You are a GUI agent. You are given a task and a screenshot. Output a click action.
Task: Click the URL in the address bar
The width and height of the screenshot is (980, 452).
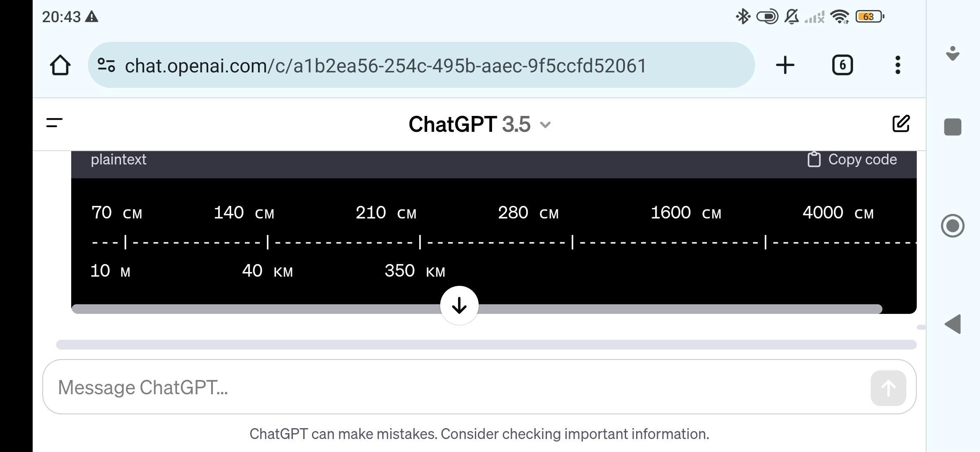pyautogui.click(x=385, y=66)
